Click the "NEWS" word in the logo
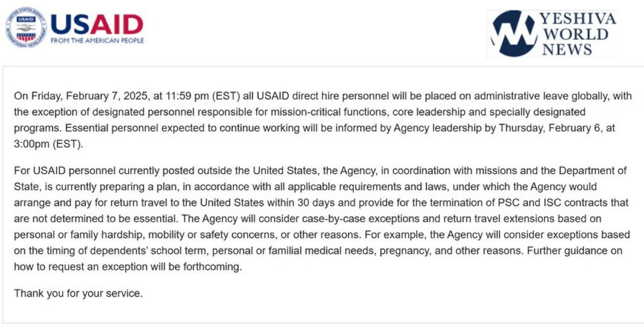Image resolution: width=644 pixels, height=327 pixels. [567, 49]
